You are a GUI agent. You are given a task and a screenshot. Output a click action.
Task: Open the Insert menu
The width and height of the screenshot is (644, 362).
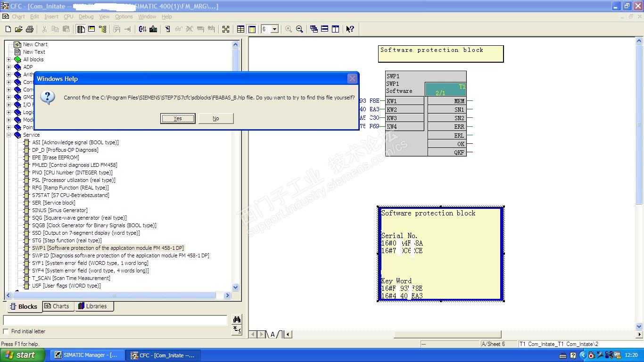pos(51,16)
